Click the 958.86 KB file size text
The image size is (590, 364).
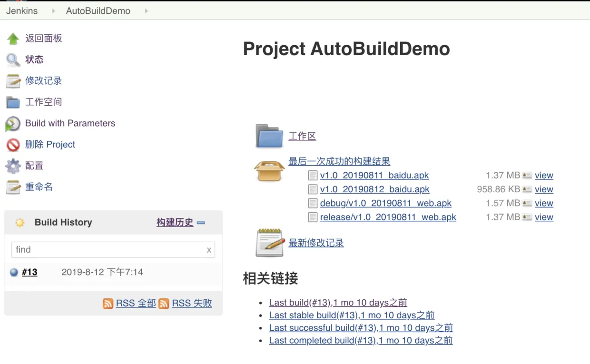pyautogui.click(x=498, y=189)
